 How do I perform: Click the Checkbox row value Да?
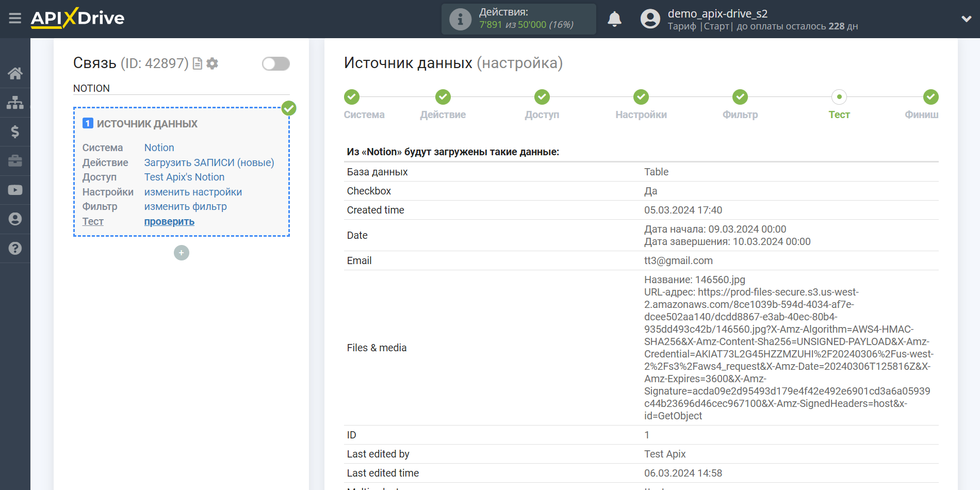pyautogui.click(x=650, y=191)
